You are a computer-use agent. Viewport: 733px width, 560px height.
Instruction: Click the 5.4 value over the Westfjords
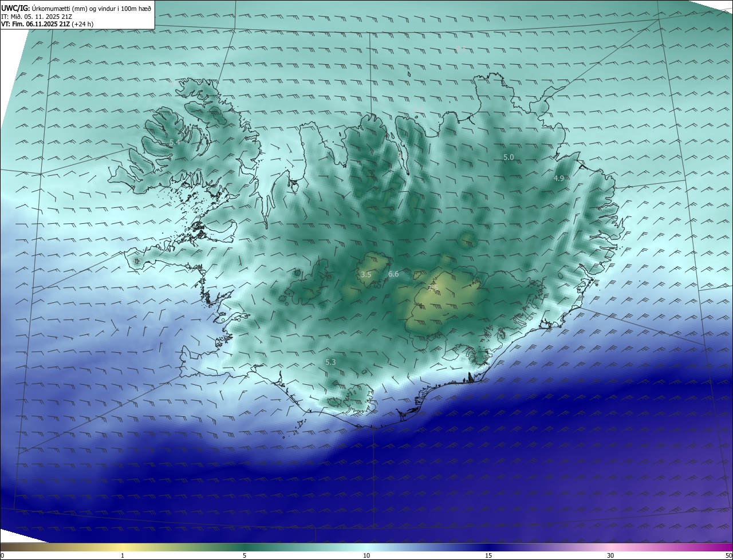(175, 142)
